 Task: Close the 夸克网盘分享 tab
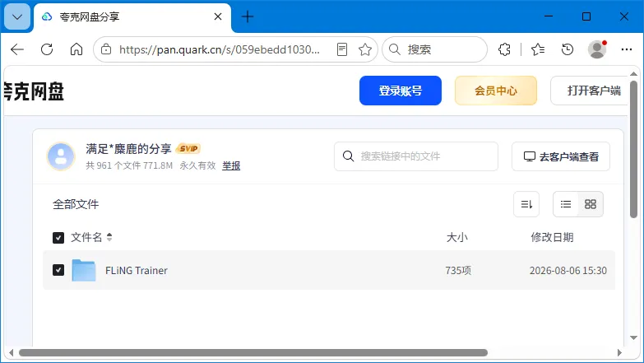(218, 16)
